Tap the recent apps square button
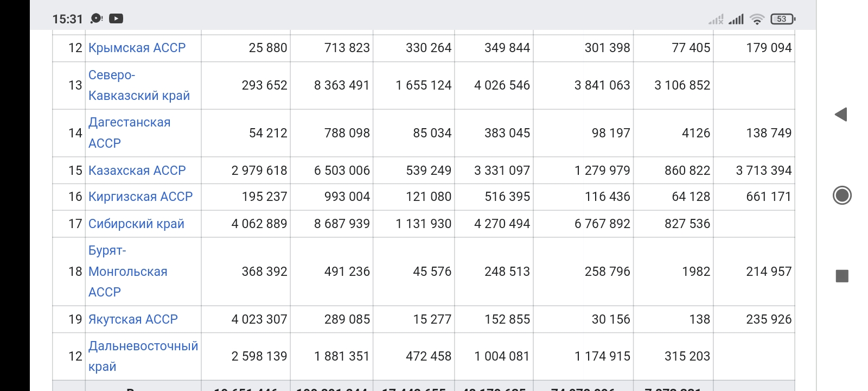Image resolution: width=868 pixels, height=391 pixels. [x=842, y=276]
